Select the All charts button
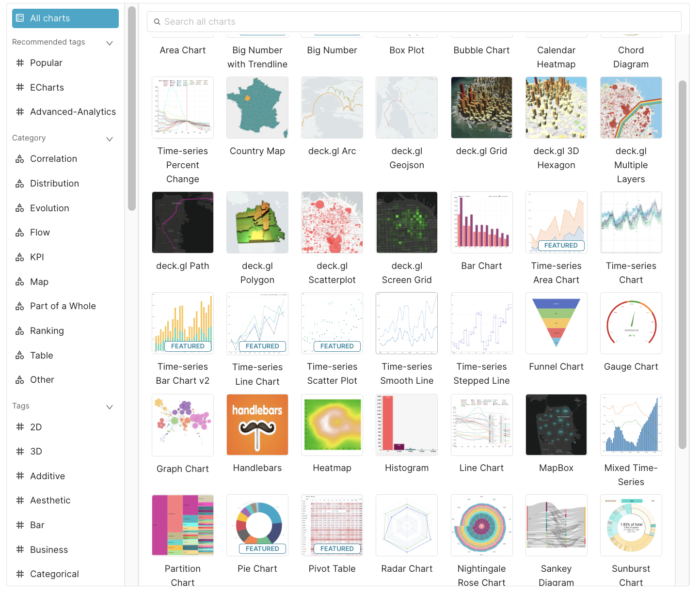Viewport: 700px width, 596px height. [x=65, y=18]
